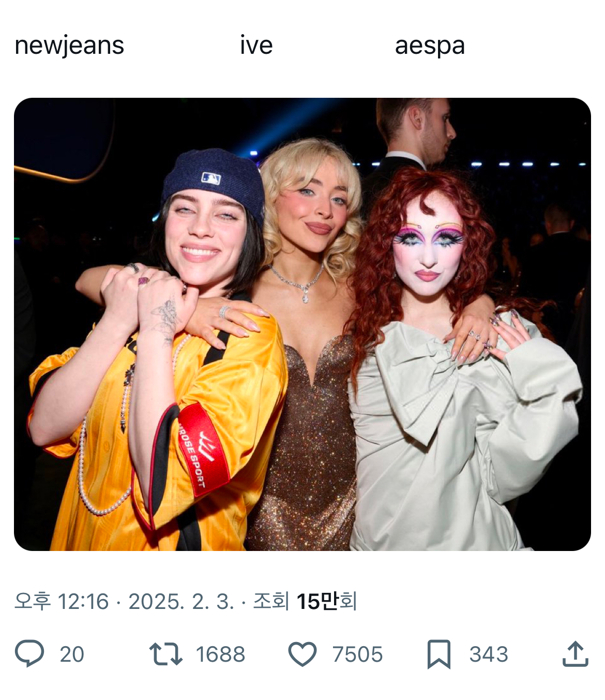Click the bookmark count 343

click(489, 654)
